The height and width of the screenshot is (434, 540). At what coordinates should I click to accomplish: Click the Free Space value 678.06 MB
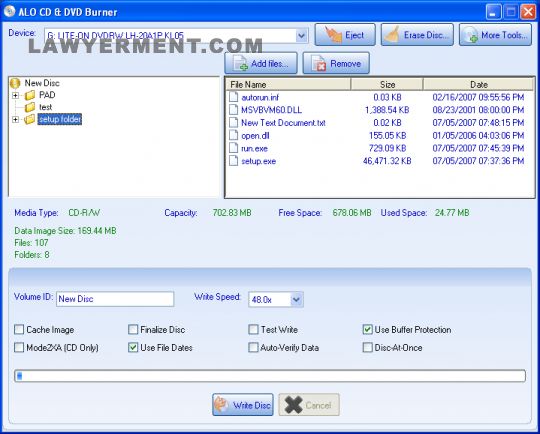(352, 213)
